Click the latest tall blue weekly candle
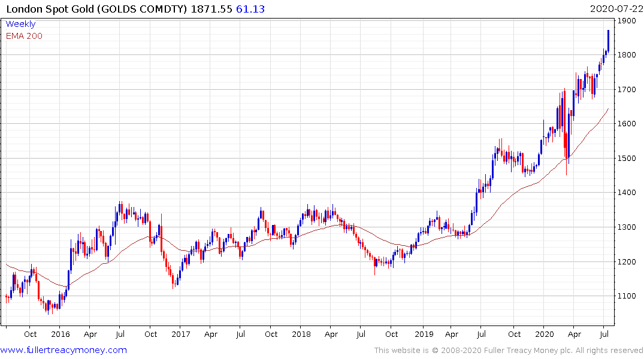 [x=608, y=41]
